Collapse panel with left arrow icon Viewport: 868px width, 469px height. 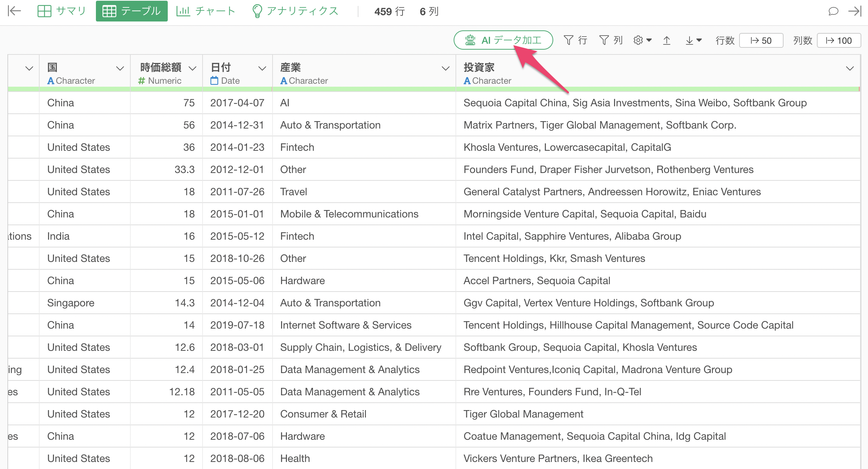(14, 11)
